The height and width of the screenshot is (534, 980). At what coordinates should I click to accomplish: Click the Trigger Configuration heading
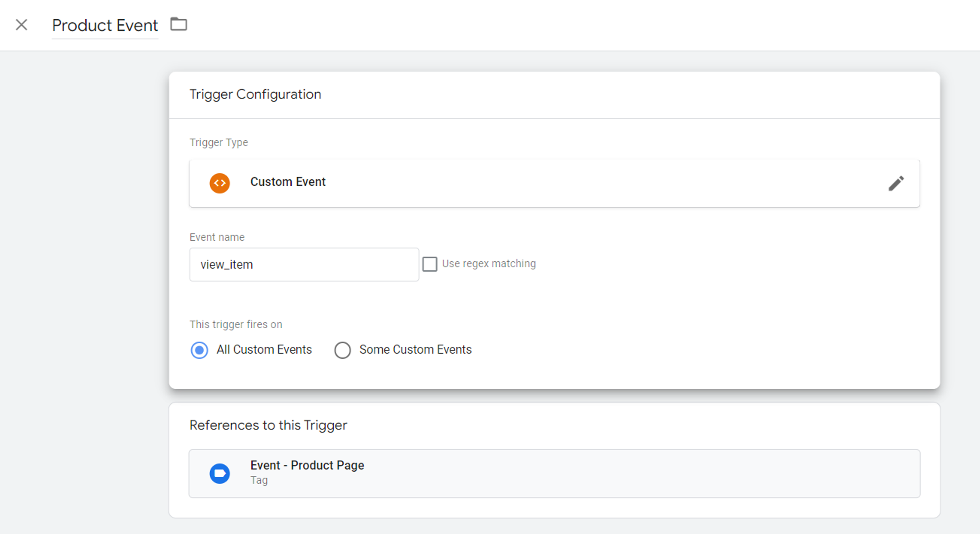click(x=255, y=94)
